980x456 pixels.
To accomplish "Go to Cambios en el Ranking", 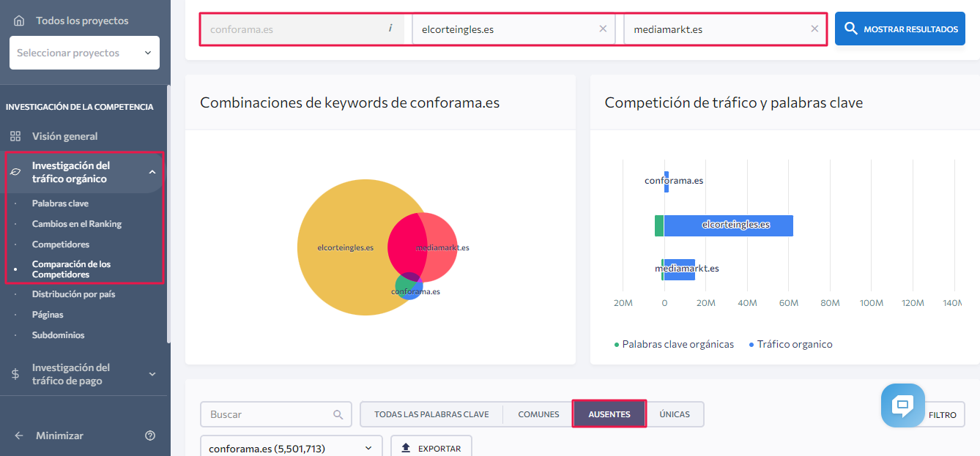I will 77,224.
